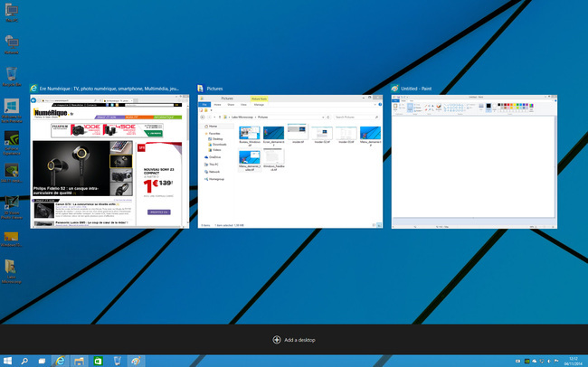This screenshot has height=367, width=588.
Task: Expand the address bar dropdown in Pictures window
Action: pyautogui.click(x=323, y=118)
